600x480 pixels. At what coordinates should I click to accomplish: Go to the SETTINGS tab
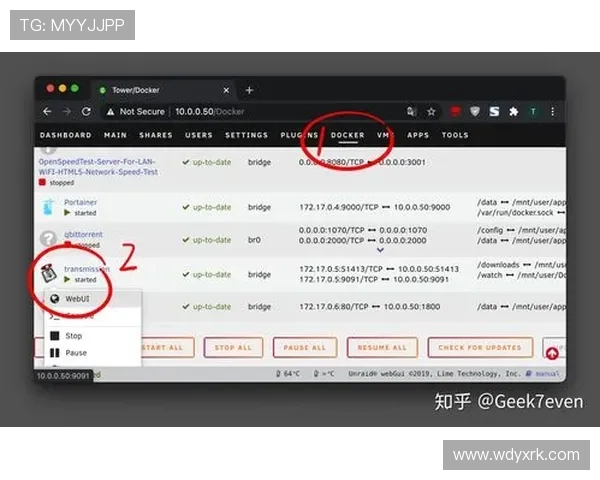(246, 135)
